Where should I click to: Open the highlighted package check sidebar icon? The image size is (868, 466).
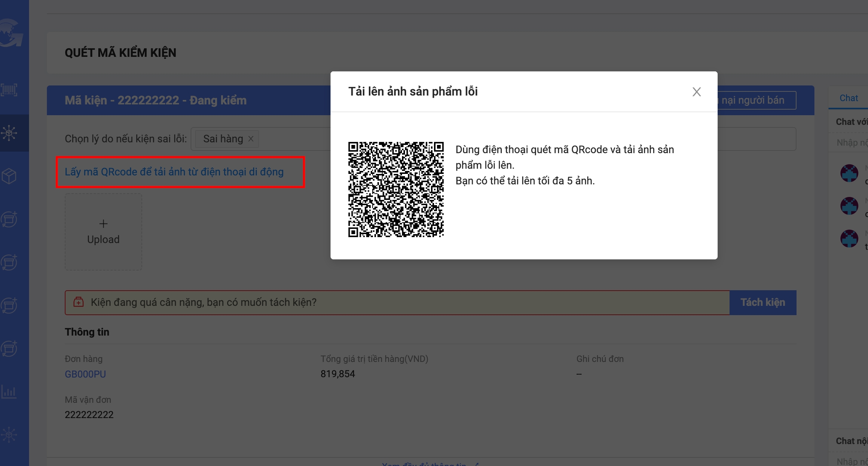pyautogui.click(x=9, y=133)
